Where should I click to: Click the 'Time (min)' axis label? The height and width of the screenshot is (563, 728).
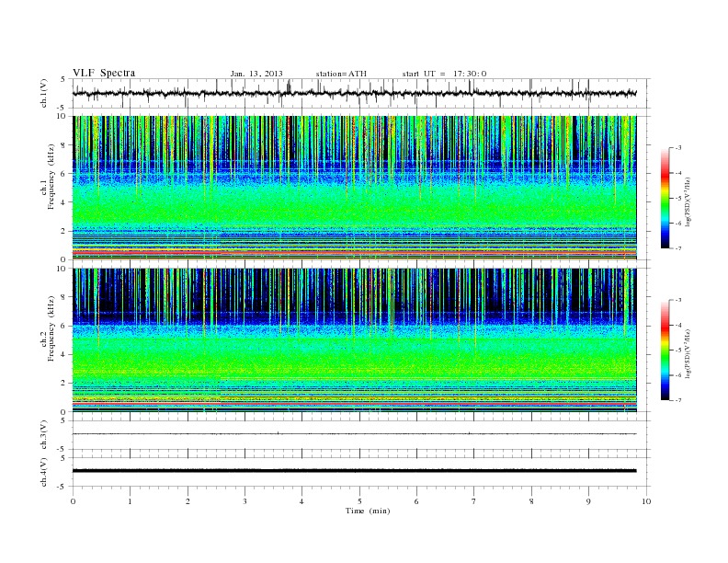click(x=368, y=511)
